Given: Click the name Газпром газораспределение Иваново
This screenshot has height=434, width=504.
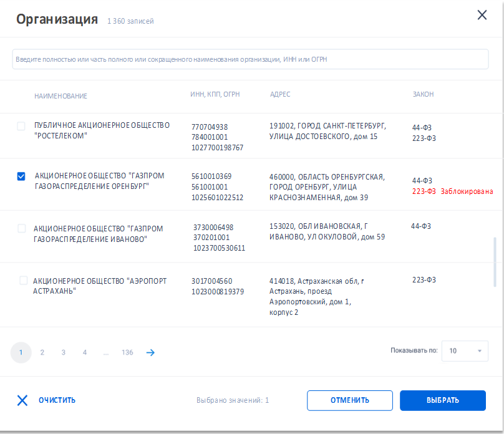Looking at the screenshot, I should pos(99,234).
